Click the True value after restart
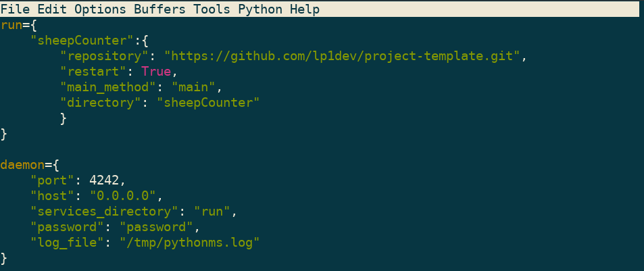 coord(155,72)
